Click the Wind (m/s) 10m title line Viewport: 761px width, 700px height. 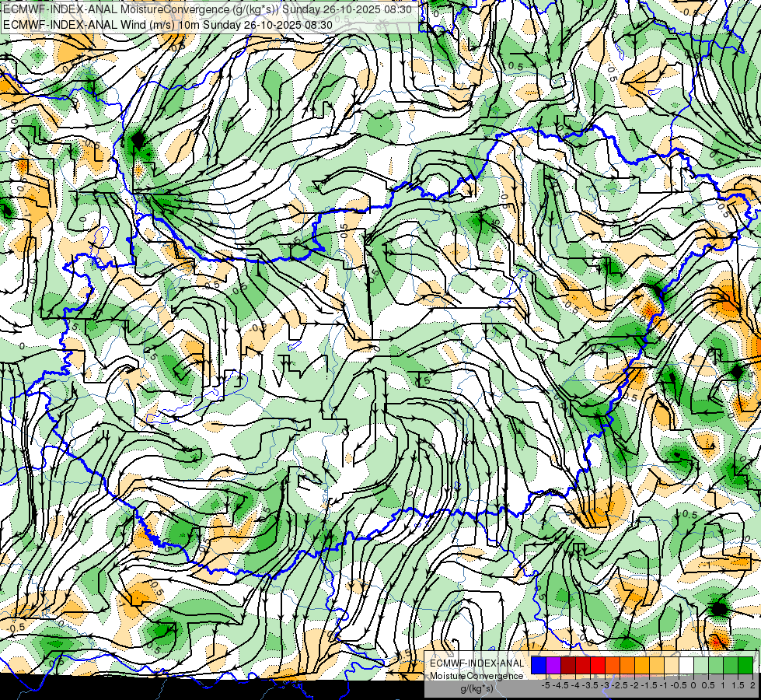(168, 25)
